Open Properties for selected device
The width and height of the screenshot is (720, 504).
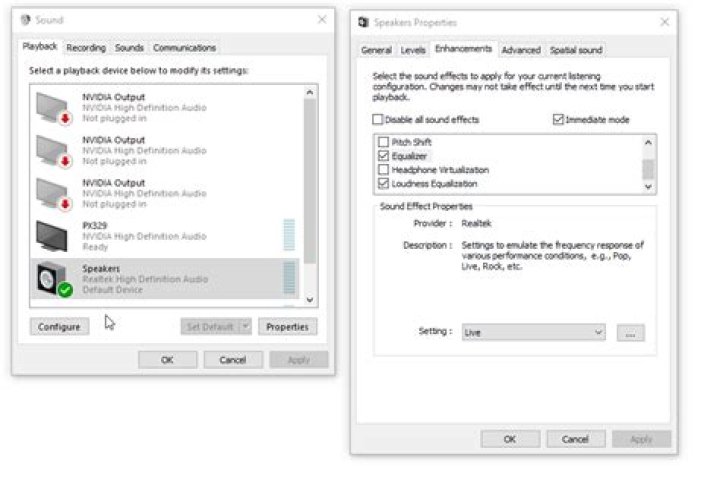tap(287, 326)
